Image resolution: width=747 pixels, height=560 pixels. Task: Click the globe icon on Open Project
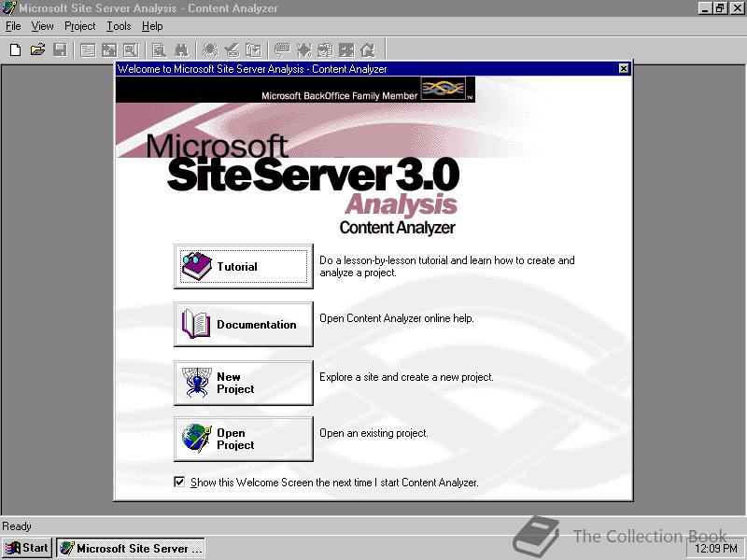point(196,438)
